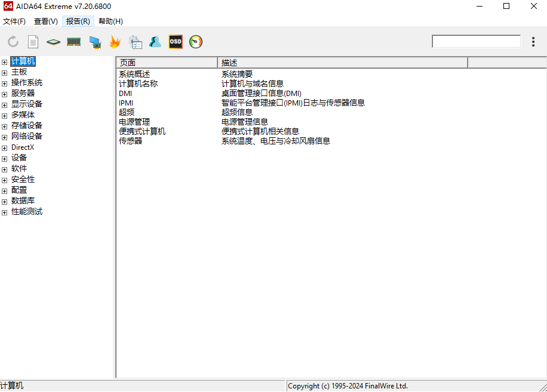
Task: Open the 报告(R) menu
Action: click(x=78, y=21)
